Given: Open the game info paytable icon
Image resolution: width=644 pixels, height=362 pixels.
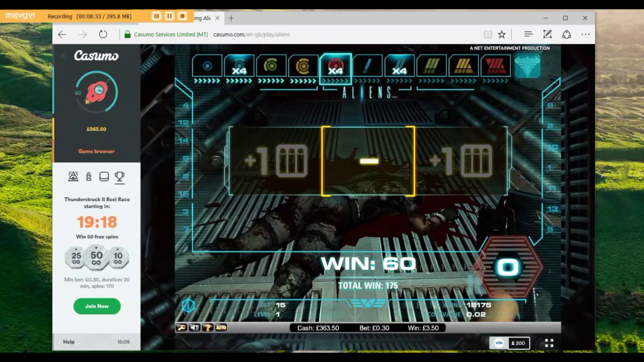Looking at the screenshot, I should [x=188, y=305].
